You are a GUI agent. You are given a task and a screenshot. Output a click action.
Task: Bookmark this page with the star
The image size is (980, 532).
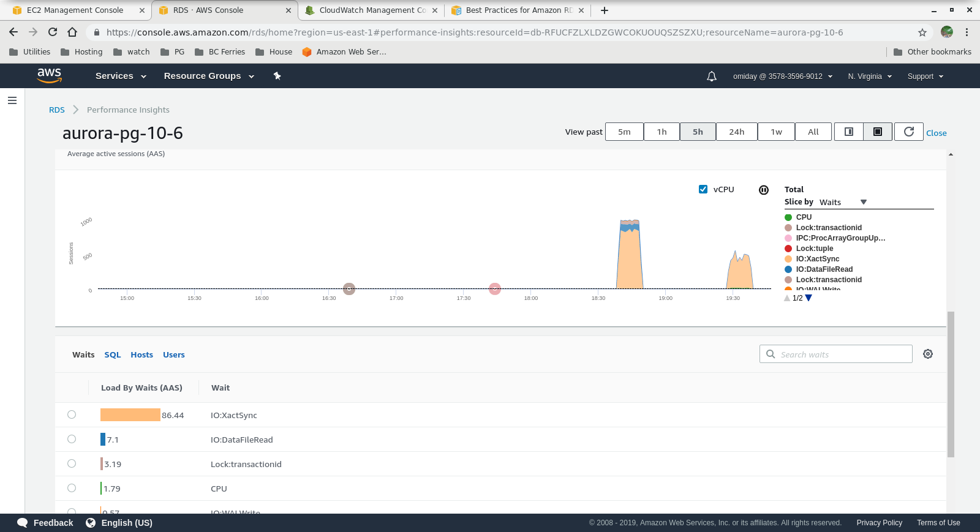click(x=922, y=32)
